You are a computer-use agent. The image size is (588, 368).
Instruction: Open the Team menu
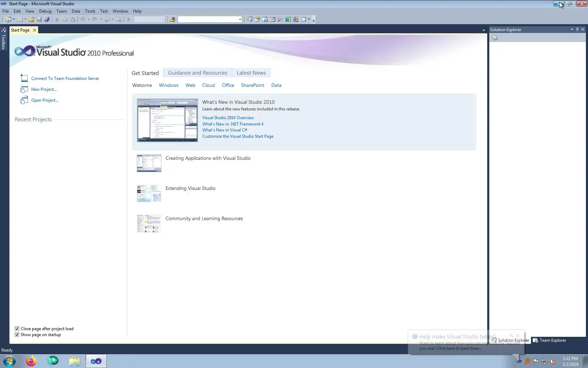pos(62,11)
